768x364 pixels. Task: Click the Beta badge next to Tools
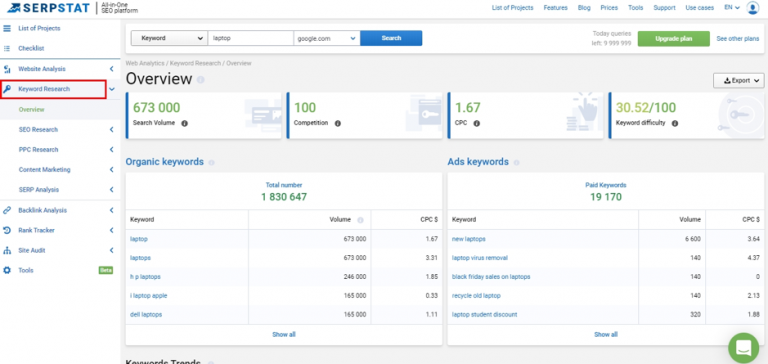point(106,270)
